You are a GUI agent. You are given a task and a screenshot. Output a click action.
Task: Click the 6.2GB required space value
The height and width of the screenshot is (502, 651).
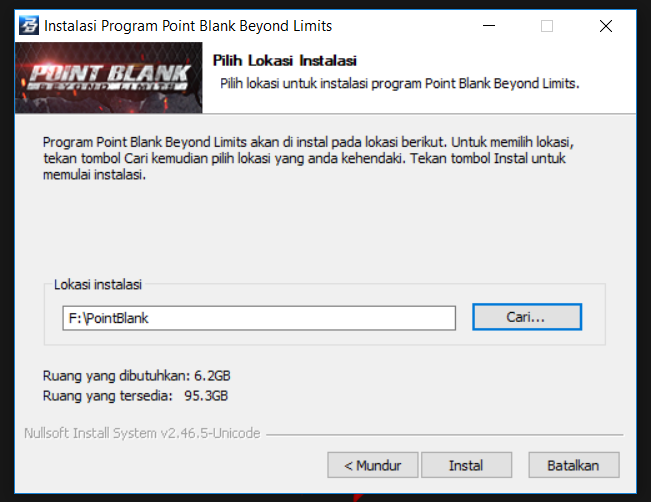[x=212, y=376]
